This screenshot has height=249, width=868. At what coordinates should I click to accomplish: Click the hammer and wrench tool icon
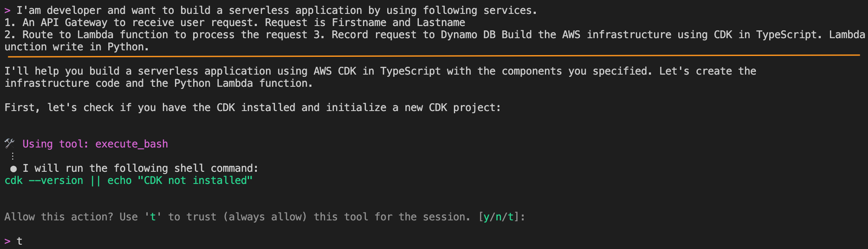(10, 144)
